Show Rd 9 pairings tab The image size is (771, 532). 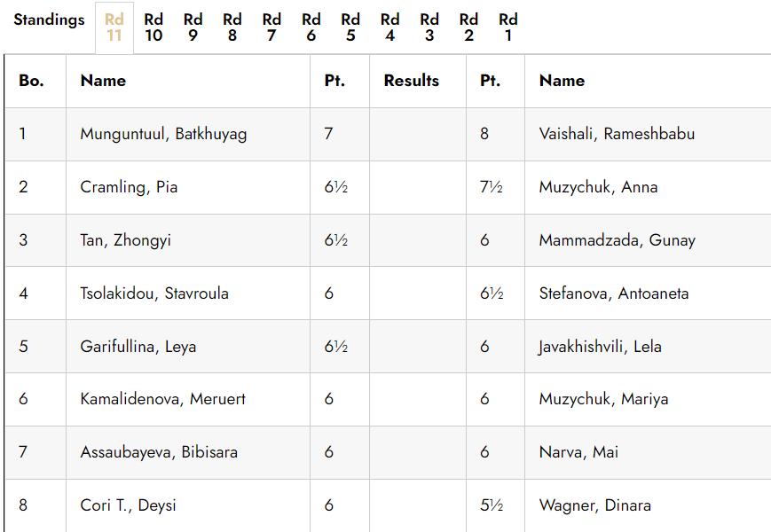(x=193, y=27)
